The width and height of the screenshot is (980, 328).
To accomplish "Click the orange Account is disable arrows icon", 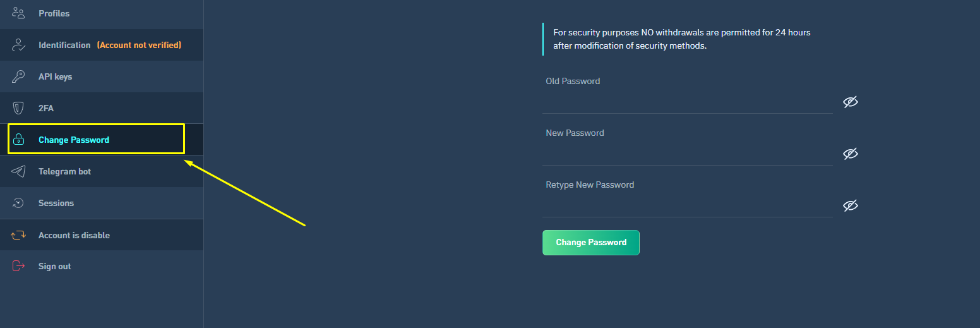I will [18, 235].
